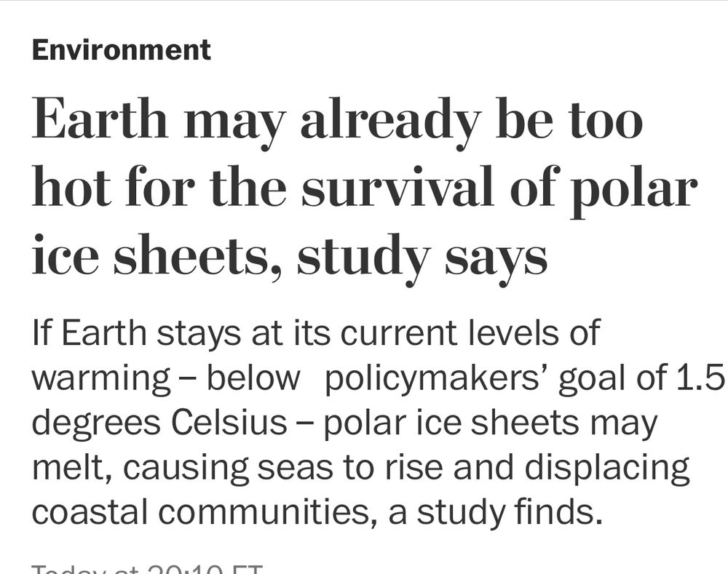Viewport: 728px width, 574px height.
Task: Click the headline word "already"
Action: 389,123
